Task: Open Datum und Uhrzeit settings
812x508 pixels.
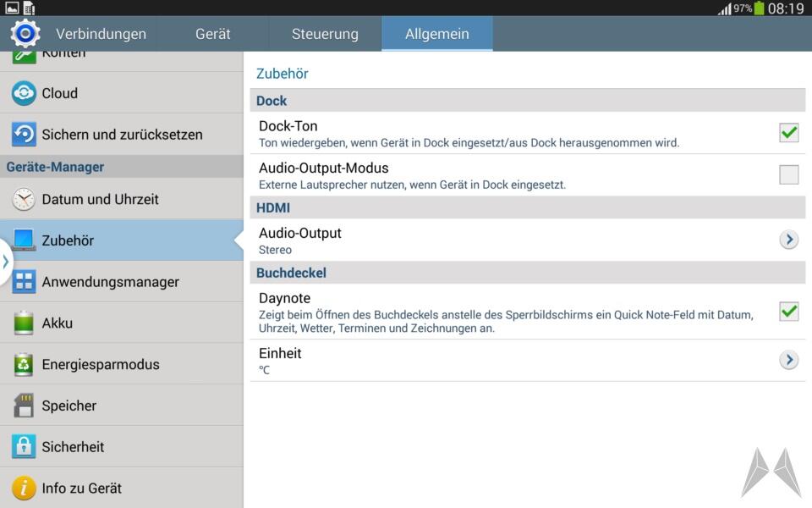Action: (122, 199)
